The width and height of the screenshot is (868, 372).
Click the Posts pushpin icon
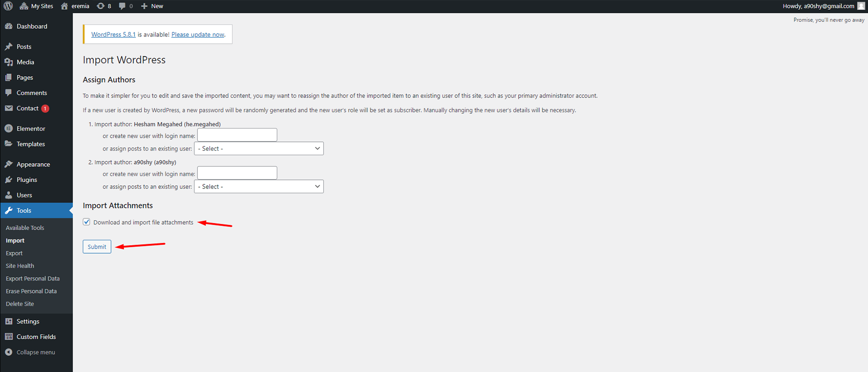click(9, 47)
